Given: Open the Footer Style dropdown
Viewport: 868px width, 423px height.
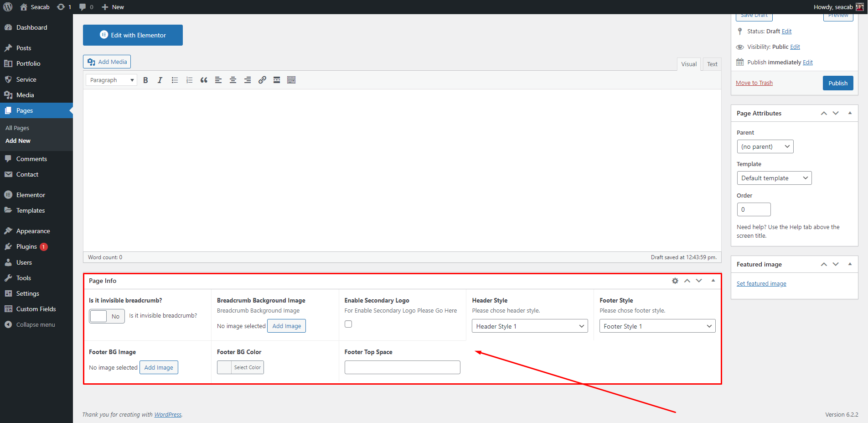Looking at the screenshot, I should pos(657,326).
